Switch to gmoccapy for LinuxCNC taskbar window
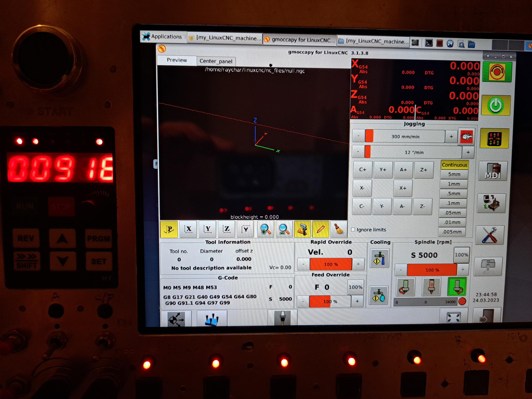532x399 pixels. [300, 40]
